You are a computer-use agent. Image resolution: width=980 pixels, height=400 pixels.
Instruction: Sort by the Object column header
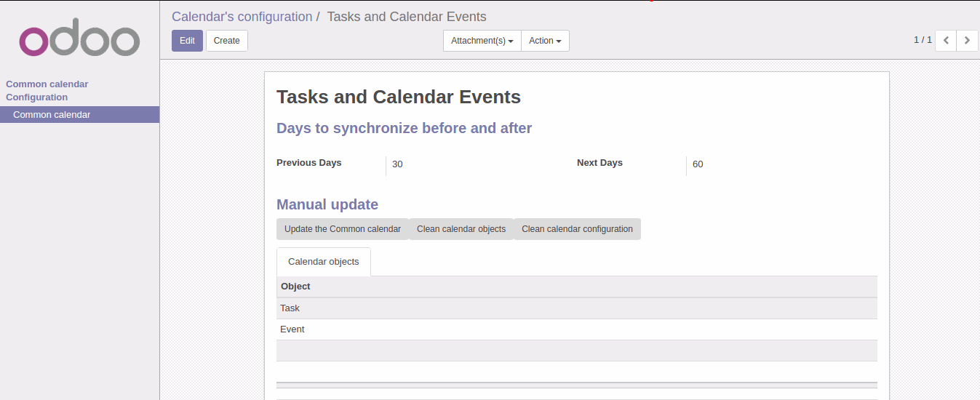pyautogui.click(x=295, y=287)
